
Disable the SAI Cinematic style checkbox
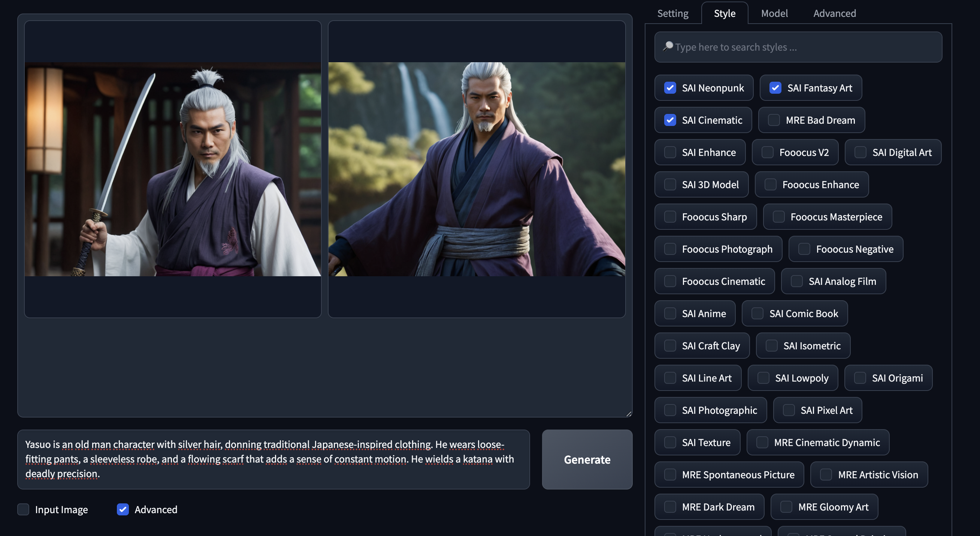(670, 120)
